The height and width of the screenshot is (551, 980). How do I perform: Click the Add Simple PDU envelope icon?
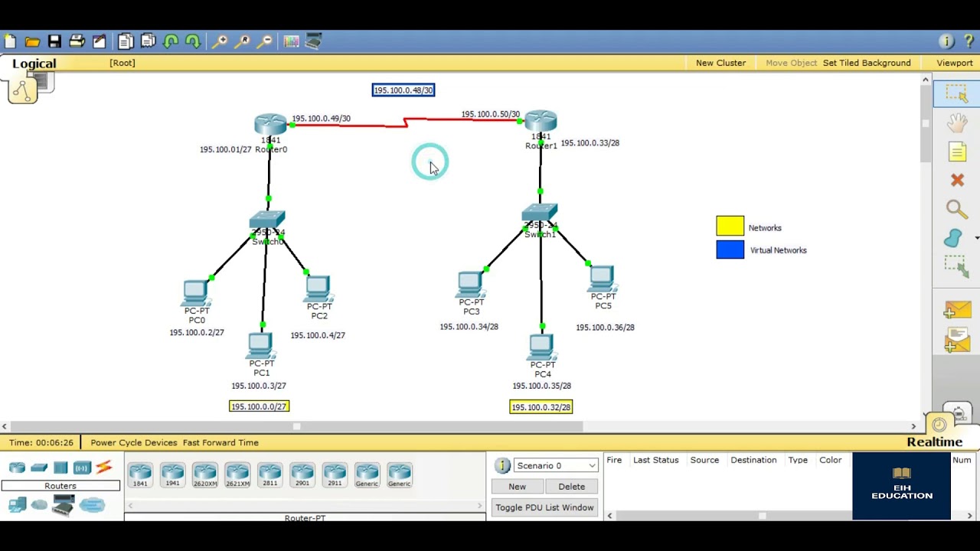point(957,310)
